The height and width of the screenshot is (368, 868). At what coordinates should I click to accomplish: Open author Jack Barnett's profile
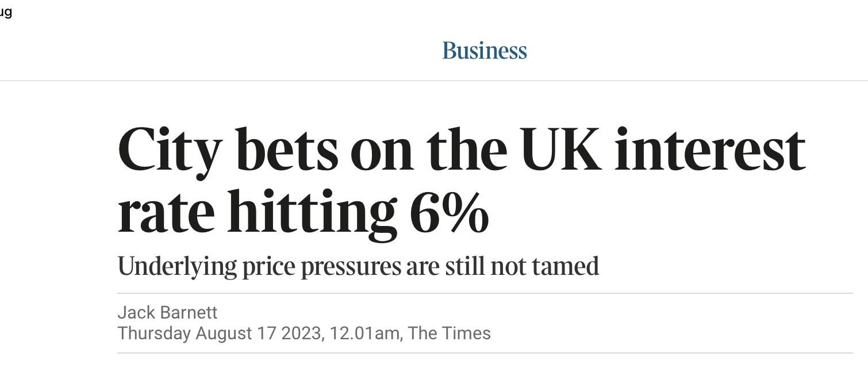[x=167, y=312]
